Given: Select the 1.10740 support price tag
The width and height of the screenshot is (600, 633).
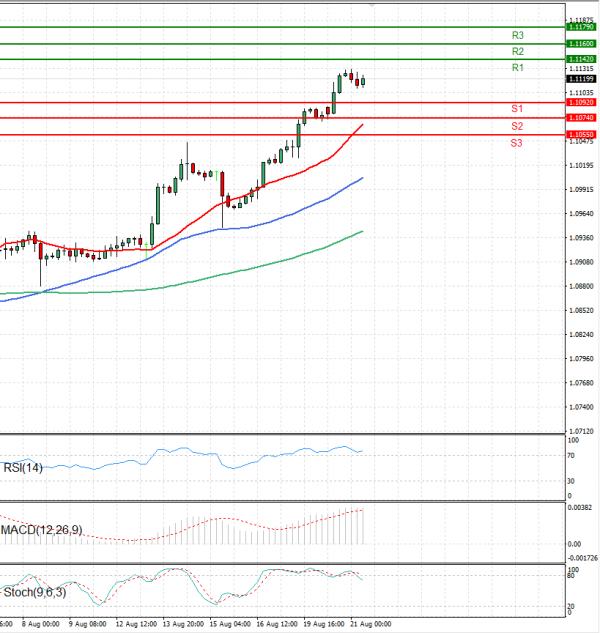Looking at the screenshot, I should click(581, 118).
